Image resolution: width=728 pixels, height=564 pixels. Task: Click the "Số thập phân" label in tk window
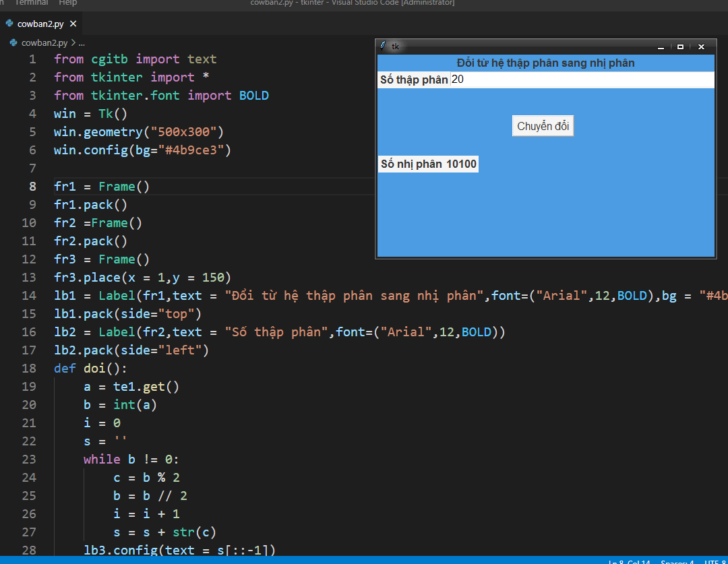414,80
